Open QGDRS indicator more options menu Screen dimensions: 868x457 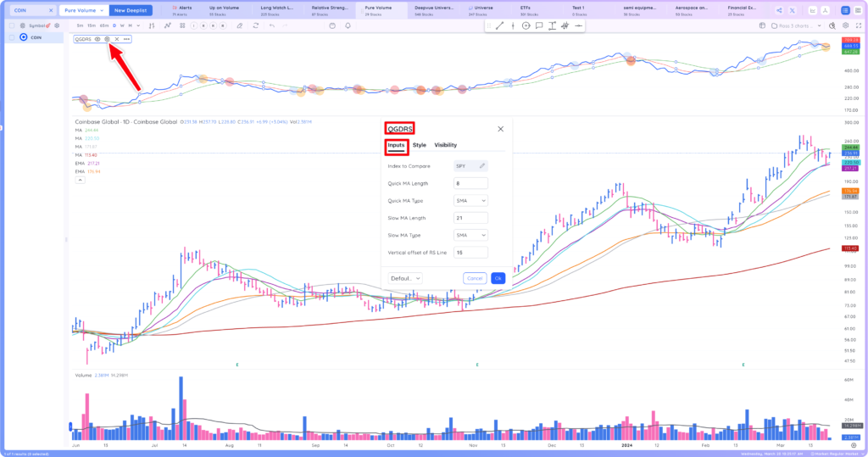point(127,39)
